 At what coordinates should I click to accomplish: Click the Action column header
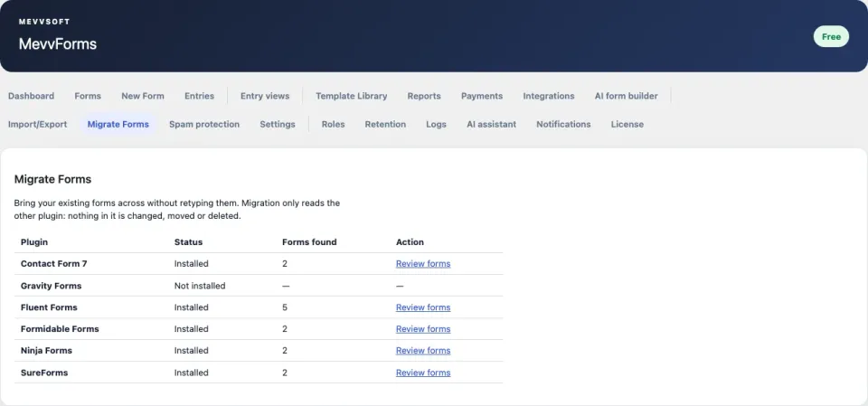pyautogui.click(x=410, y=242)
